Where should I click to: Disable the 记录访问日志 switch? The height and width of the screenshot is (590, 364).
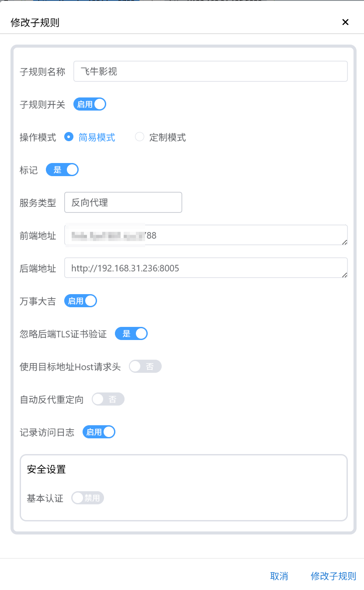99,432
